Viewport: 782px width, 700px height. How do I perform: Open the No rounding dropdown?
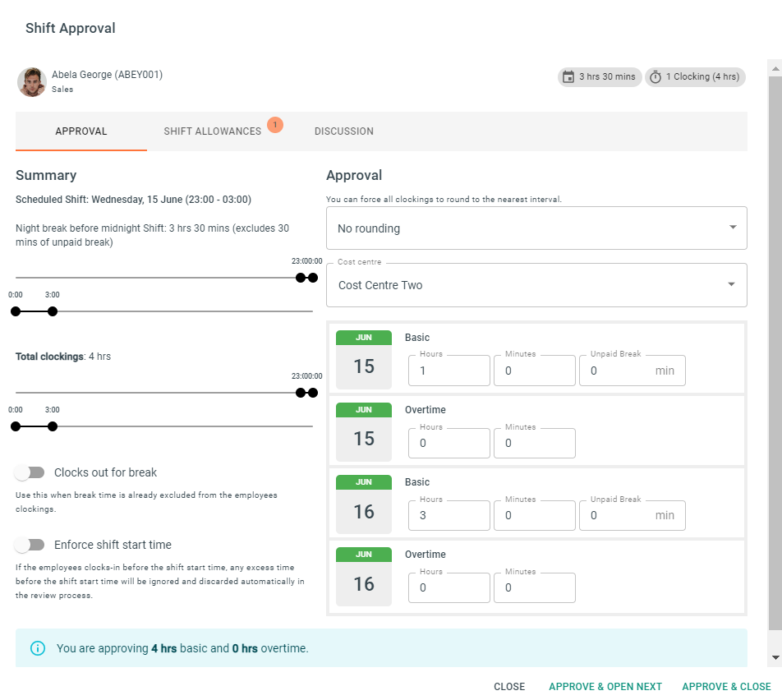point(536,228)
